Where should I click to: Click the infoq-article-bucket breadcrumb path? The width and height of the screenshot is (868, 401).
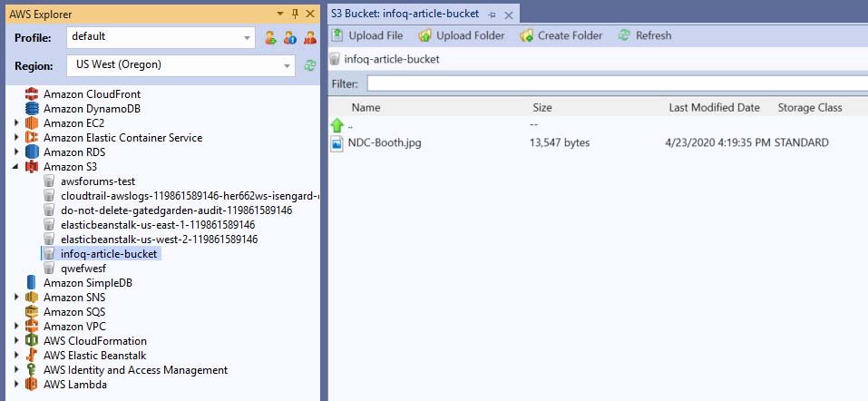click(392, 59)
